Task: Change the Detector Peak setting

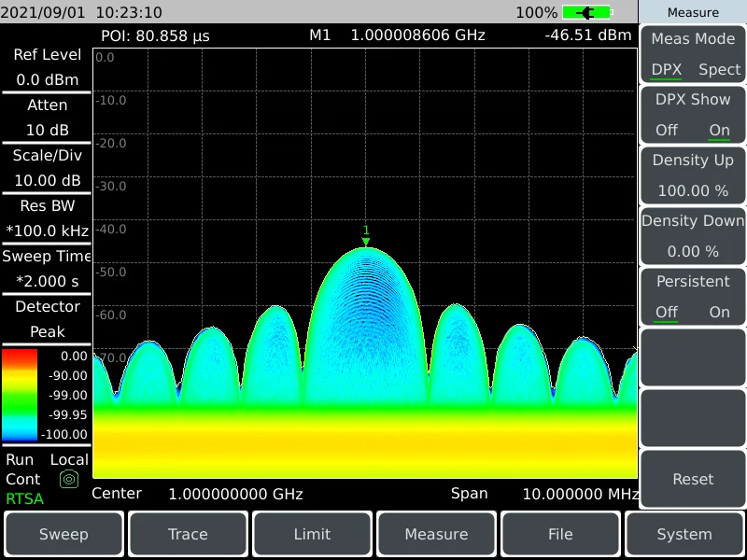Action: pos(47,319)
